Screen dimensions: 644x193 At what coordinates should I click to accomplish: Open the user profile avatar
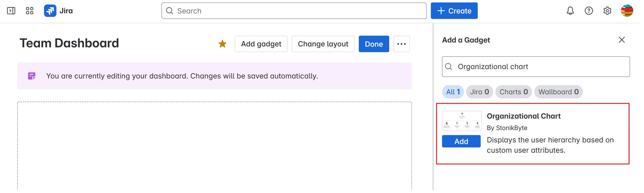(627, 11)
